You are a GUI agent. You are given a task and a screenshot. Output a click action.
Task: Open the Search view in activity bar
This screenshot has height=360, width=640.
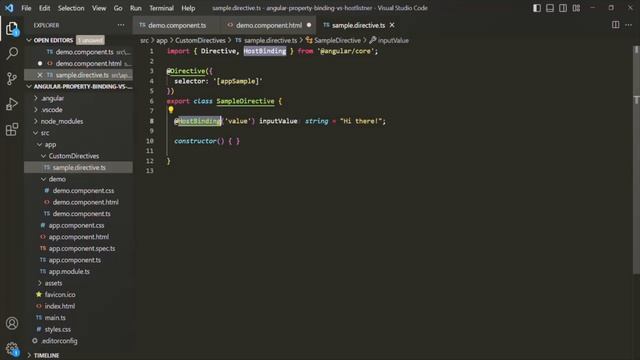click(x=12, y=53)
